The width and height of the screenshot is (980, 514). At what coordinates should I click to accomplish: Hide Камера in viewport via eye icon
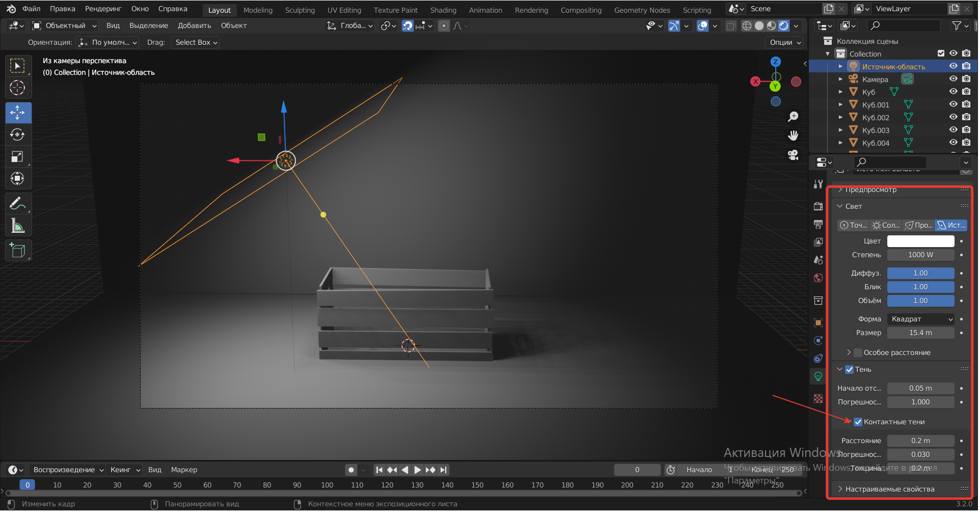[x=953, y=79]
